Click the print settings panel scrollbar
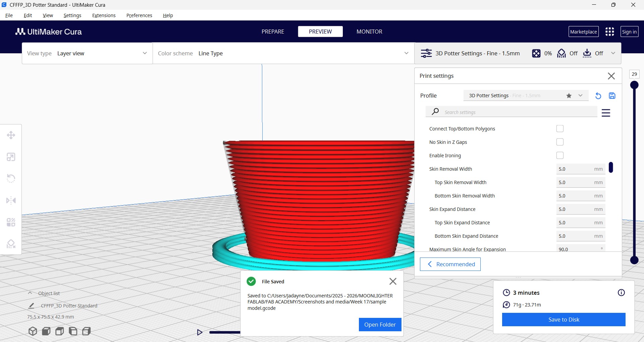The height and width of the screenshot is (342, 644). click(611, 167)
